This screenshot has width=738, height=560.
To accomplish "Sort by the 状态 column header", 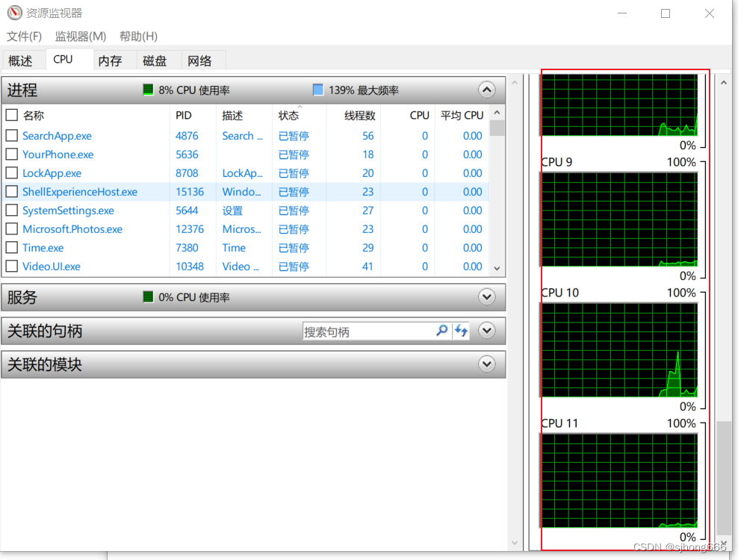I will [299, 115].
